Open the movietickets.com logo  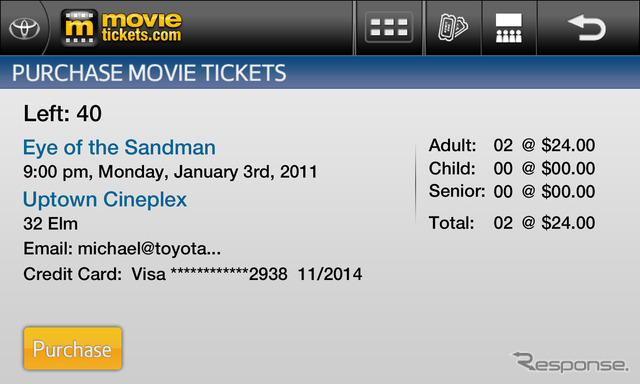pyautogui.click(x=121, y=28)
